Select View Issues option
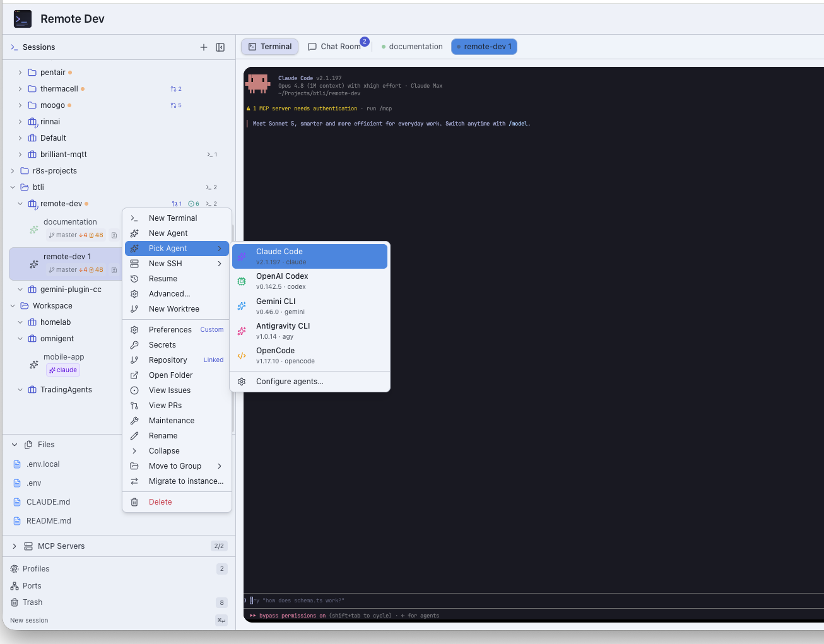This screenshot has height=644, width=824. pyautogui.click(x=177, y=390)
